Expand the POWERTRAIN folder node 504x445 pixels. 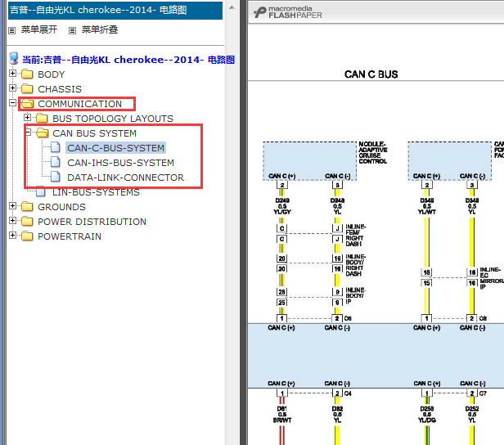12,236
